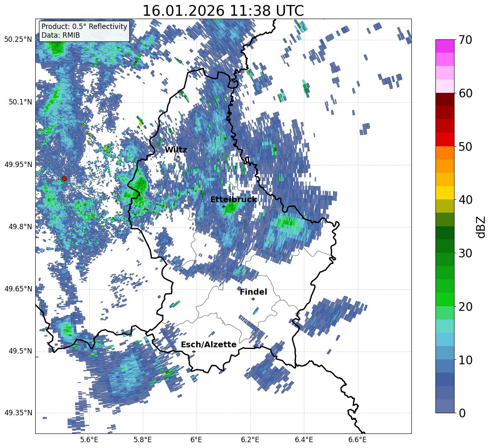Click the Wiltz city label

[176, 150]
